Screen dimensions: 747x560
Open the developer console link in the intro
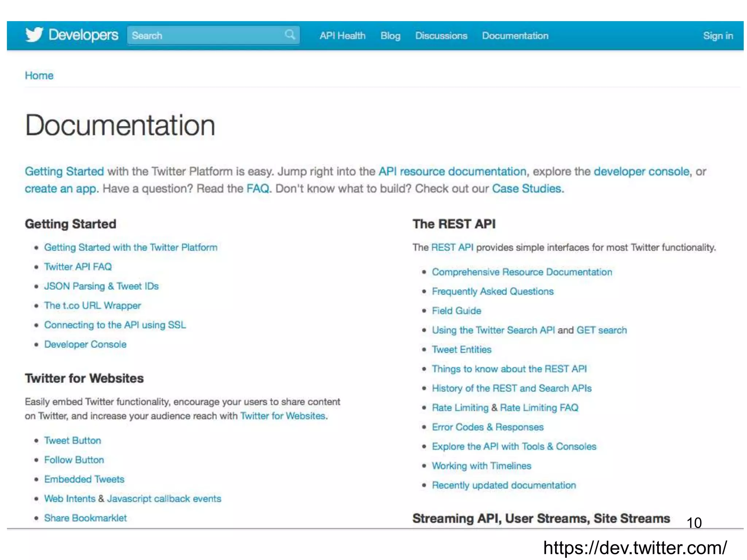coord(641,171)
